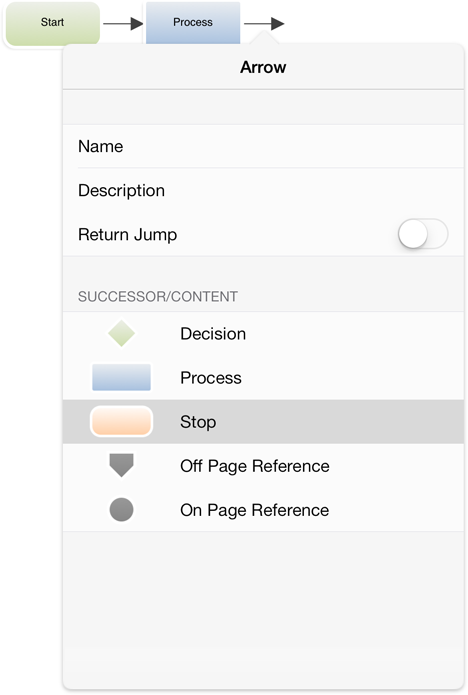This screenshot has width=468, height=695.
Task: Choose the highlighted Stop entry
Action: 263,421
